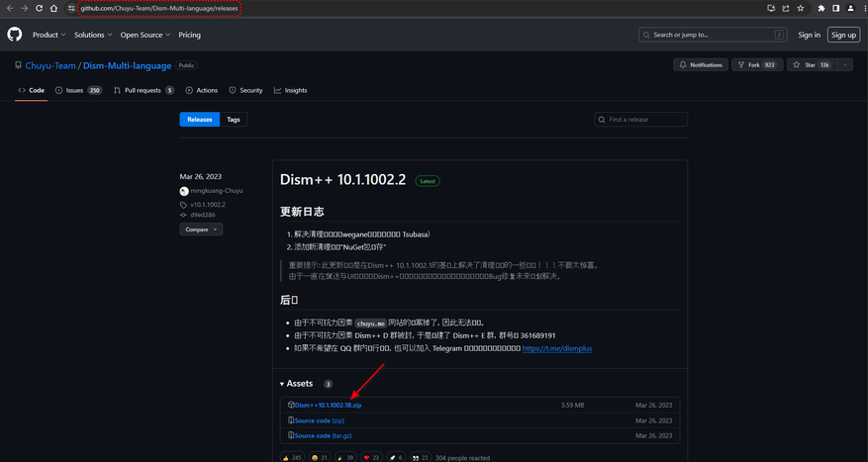Screen dimensions: 868x462
Task: Click the file icon of Source code (zip)
Action: 291,420
